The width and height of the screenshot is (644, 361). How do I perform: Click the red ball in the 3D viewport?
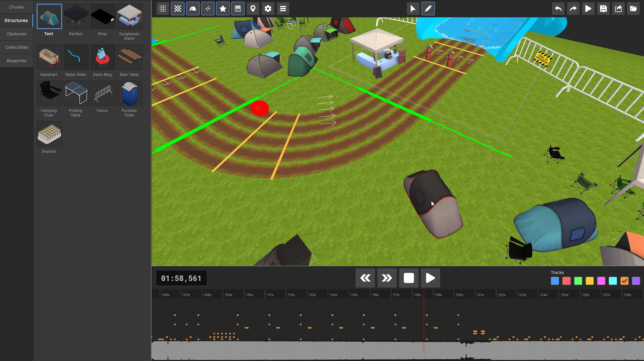(260, 108)
